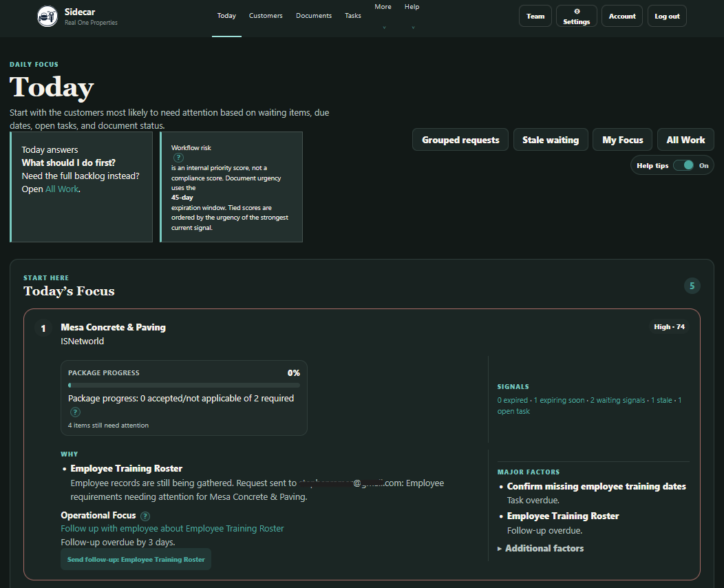This screenshot has width=724, height=588.
Task: Open the Tasks nav item
Action: click(353, 16)
